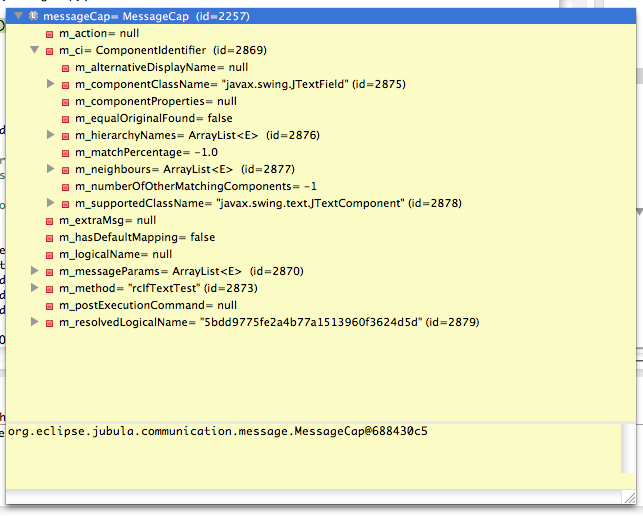Click the m_neighbours field icon
The height and width of the screenshot is (516, 643).
coord(65,170)
